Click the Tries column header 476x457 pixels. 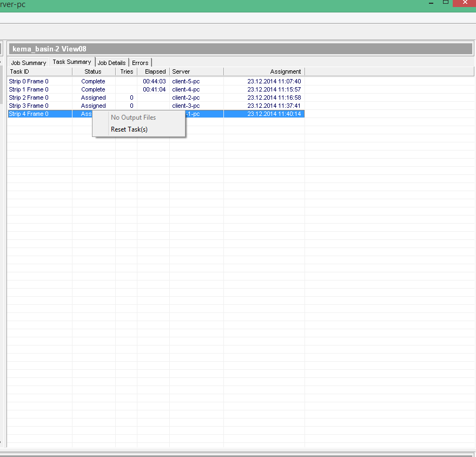(x=126, y=71)
